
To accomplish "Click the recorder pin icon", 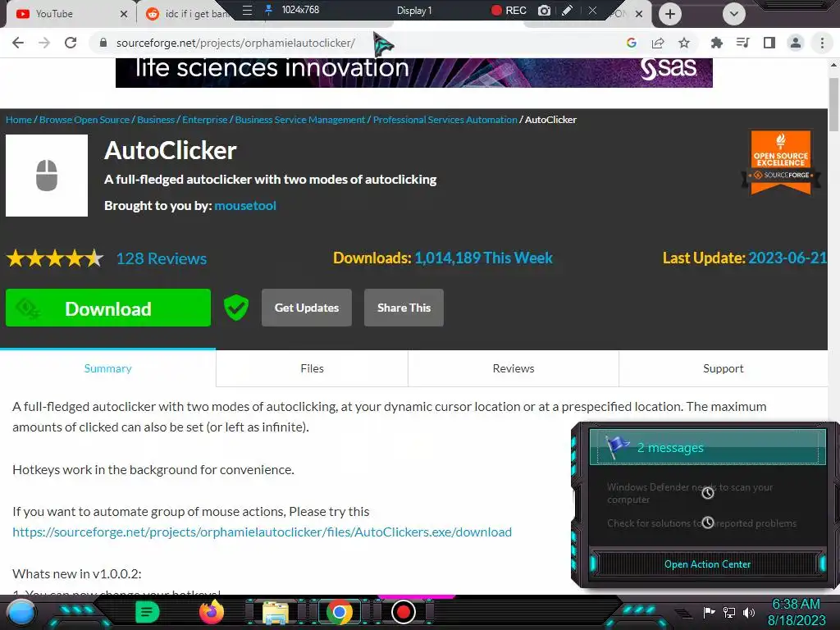I will (269, 10).
